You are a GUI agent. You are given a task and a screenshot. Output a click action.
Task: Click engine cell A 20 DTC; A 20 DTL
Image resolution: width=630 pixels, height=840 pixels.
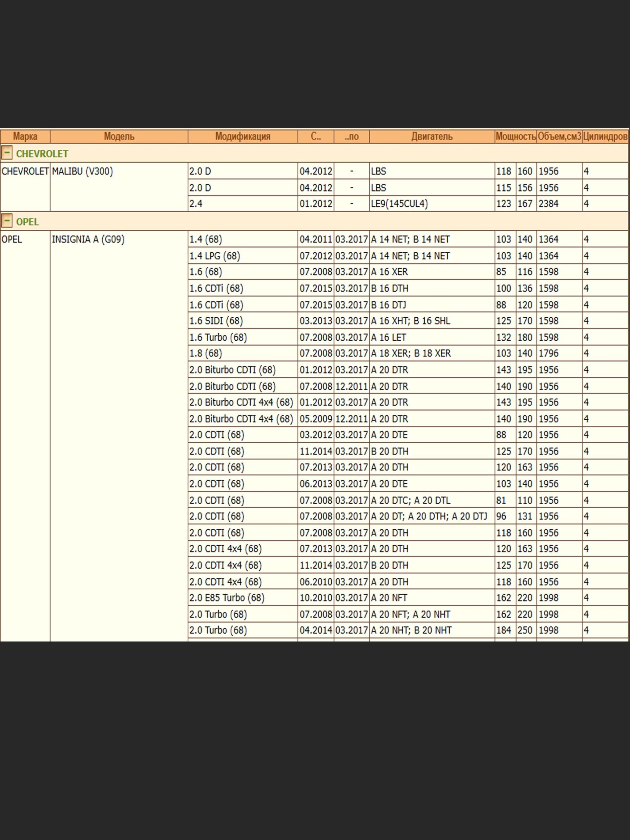(410, 500)
